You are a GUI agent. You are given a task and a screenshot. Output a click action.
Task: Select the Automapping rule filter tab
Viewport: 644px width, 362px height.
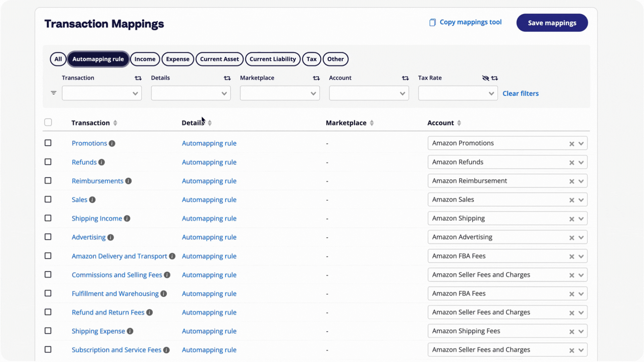point(98,59)
